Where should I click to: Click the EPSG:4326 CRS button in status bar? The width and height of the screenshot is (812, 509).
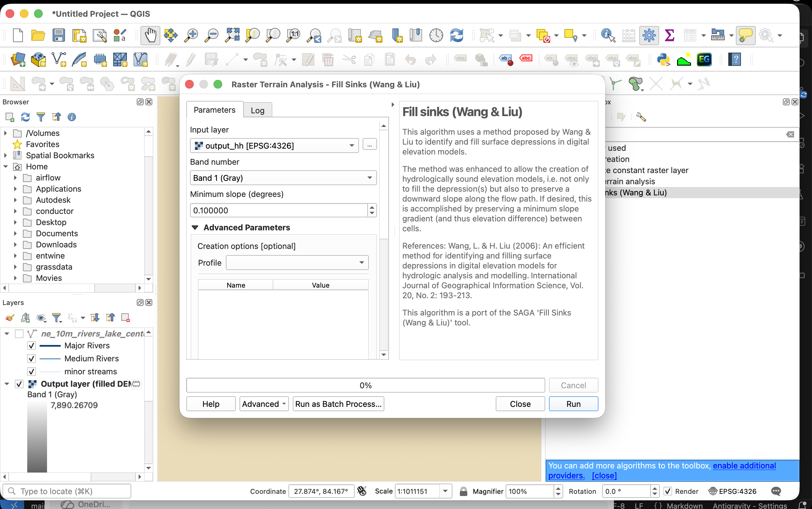pyautogui.click(x=732, y=491)
